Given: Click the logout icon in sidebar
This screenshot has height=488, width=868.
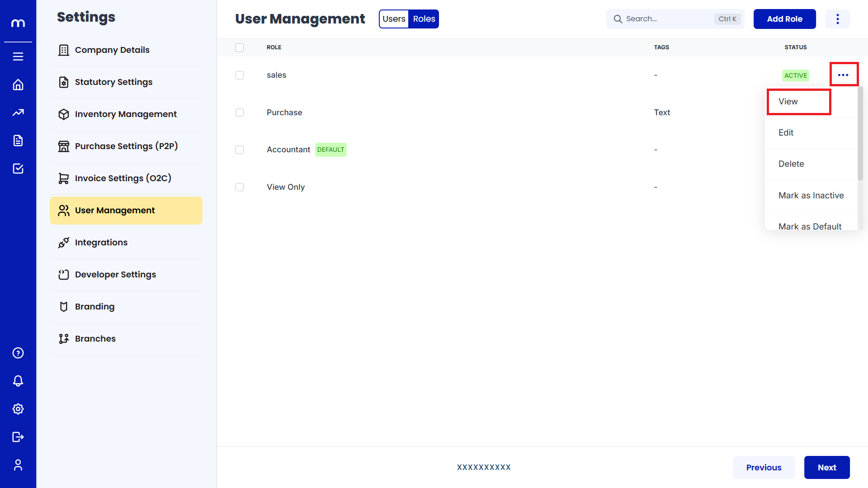Looking at the screenshot, I should [18, 437].
